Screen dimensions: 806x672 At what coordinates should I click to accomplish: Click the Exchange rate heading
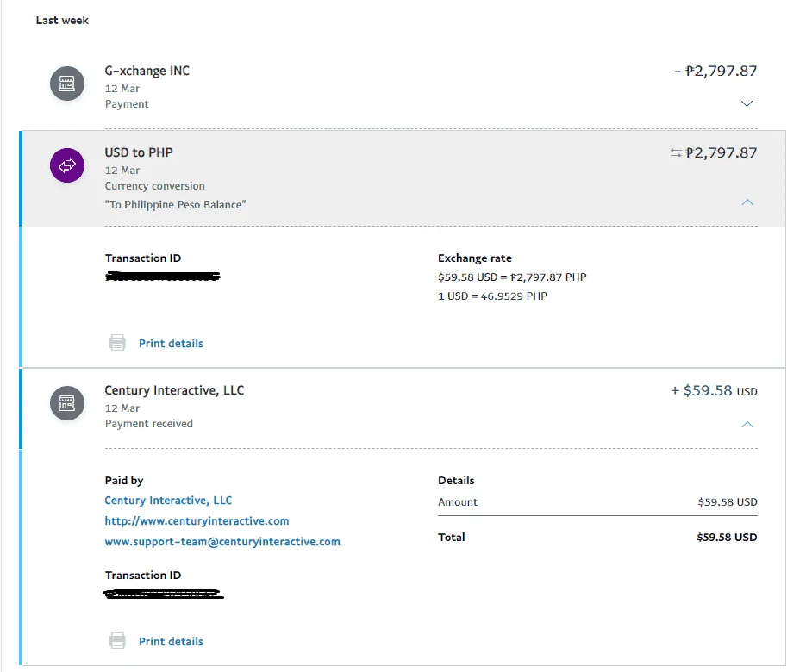pos(475,258)
